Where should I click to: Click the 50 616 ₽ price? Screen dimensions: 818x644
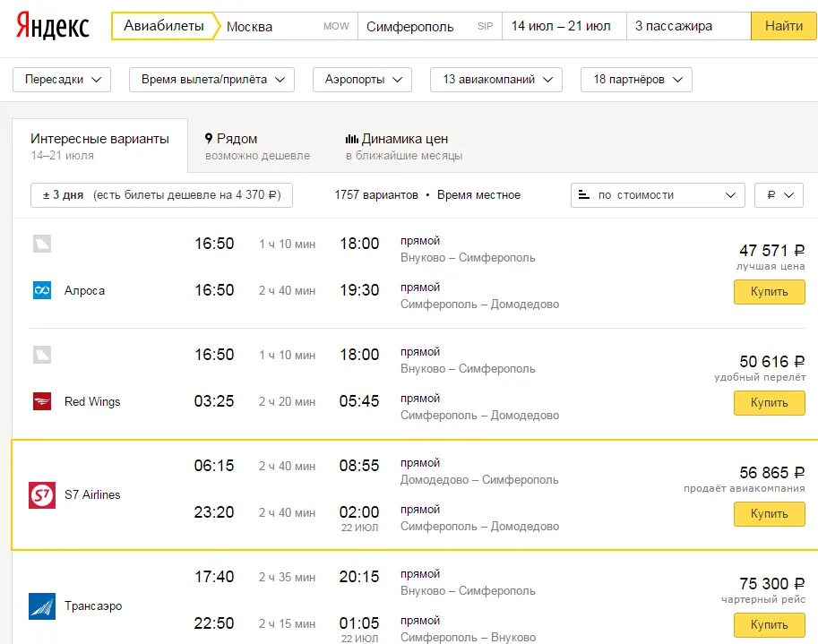click(x=771, y=362)
